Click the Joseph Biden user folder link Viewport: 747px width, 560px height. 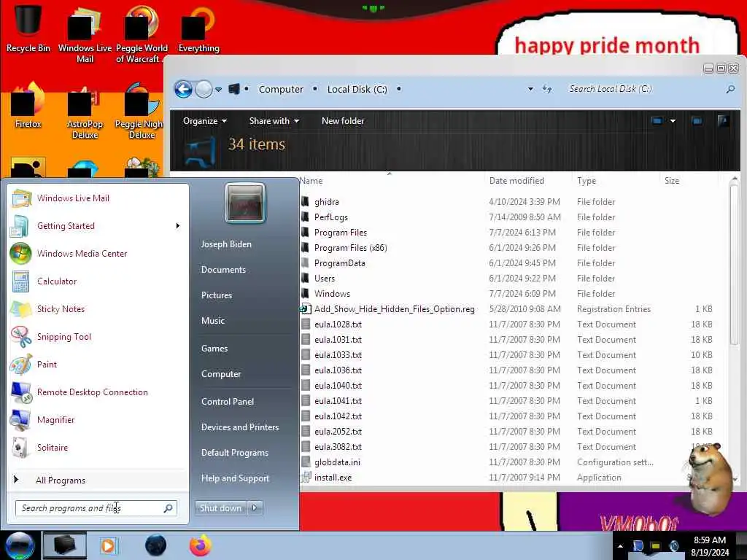pos(226,244)
